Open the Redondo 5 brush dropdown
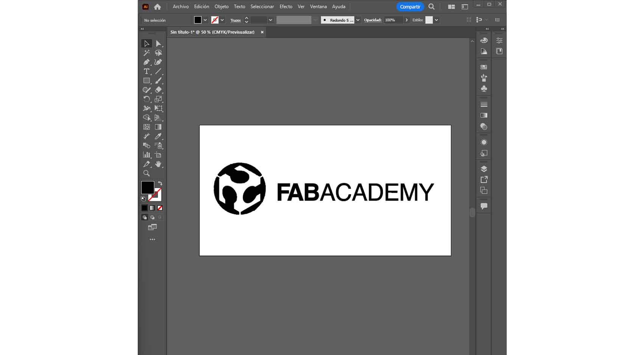This screenshot has height=355, width=644. point(358,20)
